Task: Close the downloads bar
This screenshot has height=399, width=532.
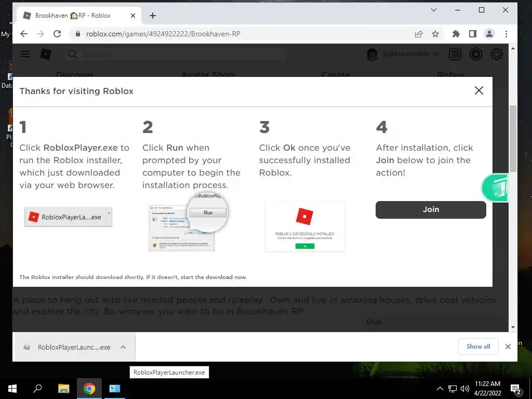Action: point(508,347)
